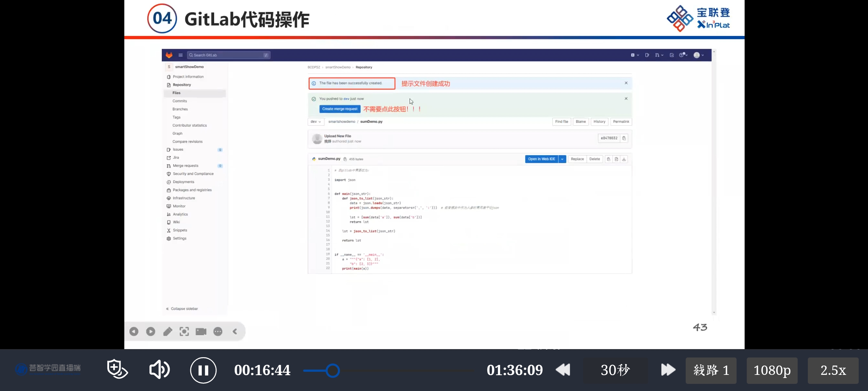Screen dimensions: 868x391
Task: Click the screenshot capture icon
Action: 184,332
